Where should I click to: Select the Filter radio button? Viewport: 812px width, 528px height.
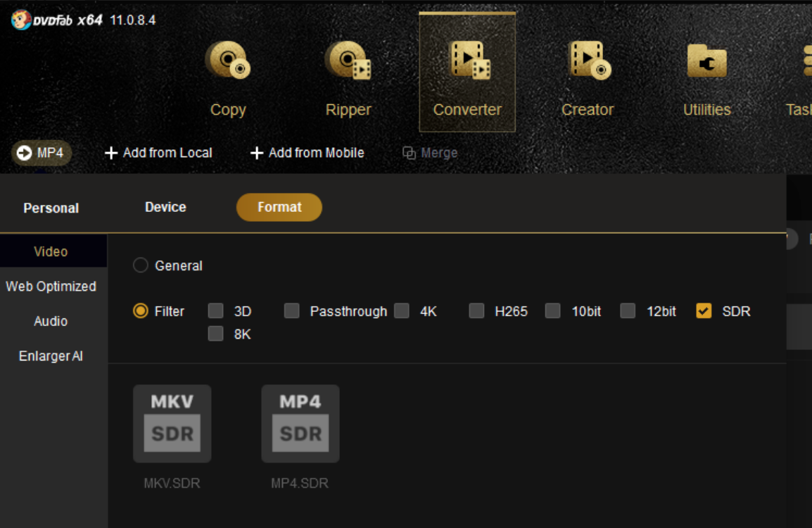140,311
